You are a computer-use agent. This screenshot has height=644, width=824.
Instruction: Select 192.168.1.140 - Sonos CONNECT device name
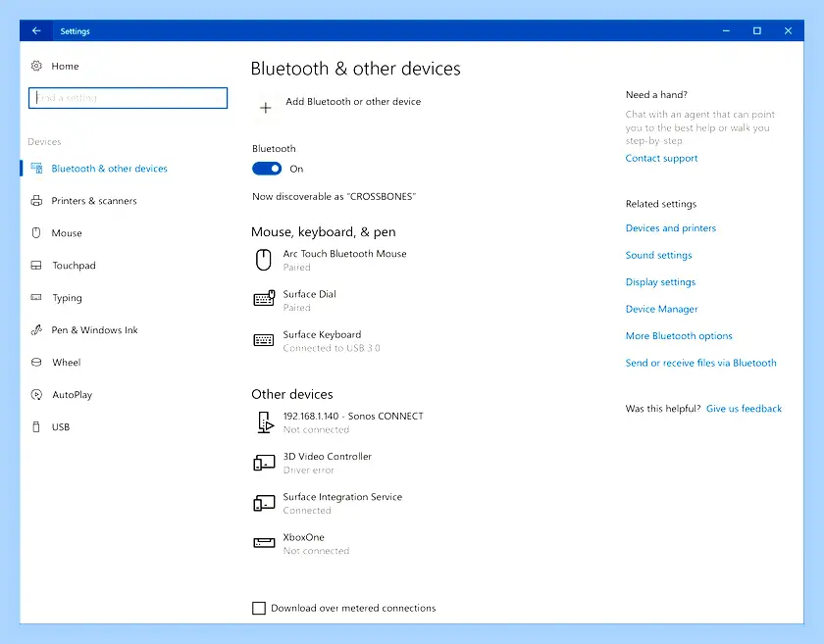click(353, 416)
